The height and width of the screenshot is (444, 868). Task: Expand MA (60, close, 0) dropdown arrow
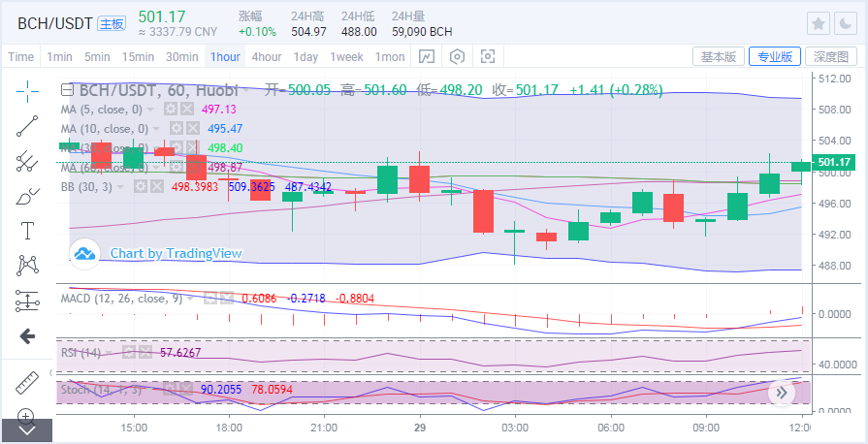[x=156, y=168]
